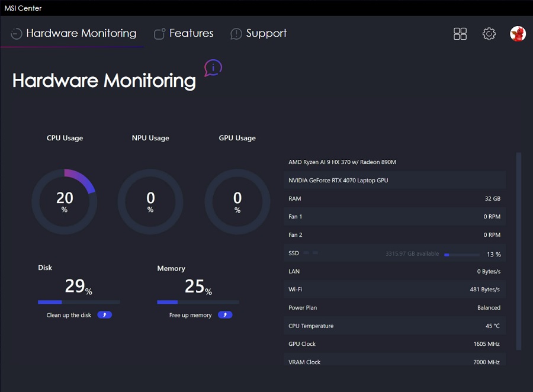Click the user profile avatar
533x392 pixels.
pos(518,34)
